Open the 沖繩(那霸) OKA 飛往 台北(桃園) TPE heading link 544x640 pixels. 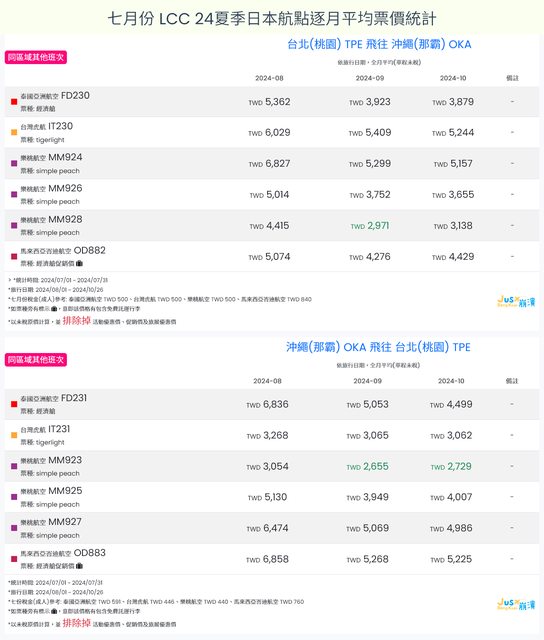pos(378,347)
